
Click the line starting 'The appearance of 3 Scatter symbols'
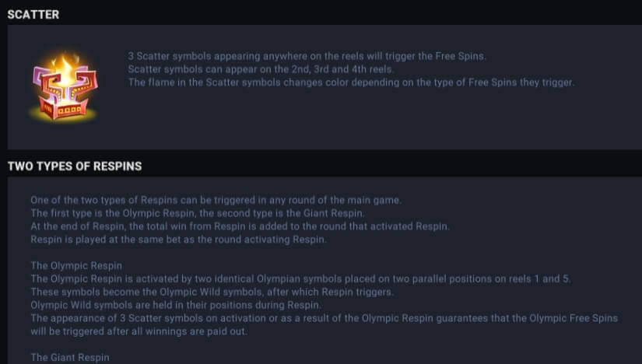(323, 319)
